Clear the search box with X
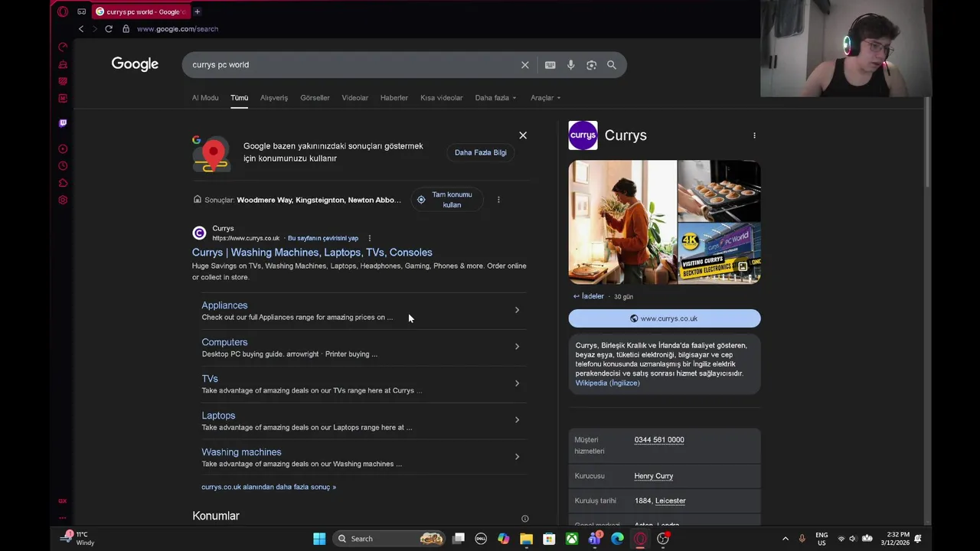 point(525,65)
